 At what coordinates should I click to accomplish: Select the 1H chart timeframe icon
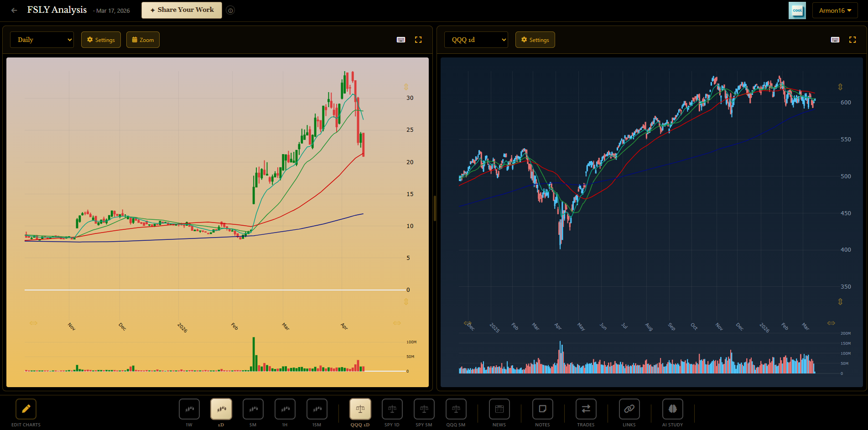285,409
